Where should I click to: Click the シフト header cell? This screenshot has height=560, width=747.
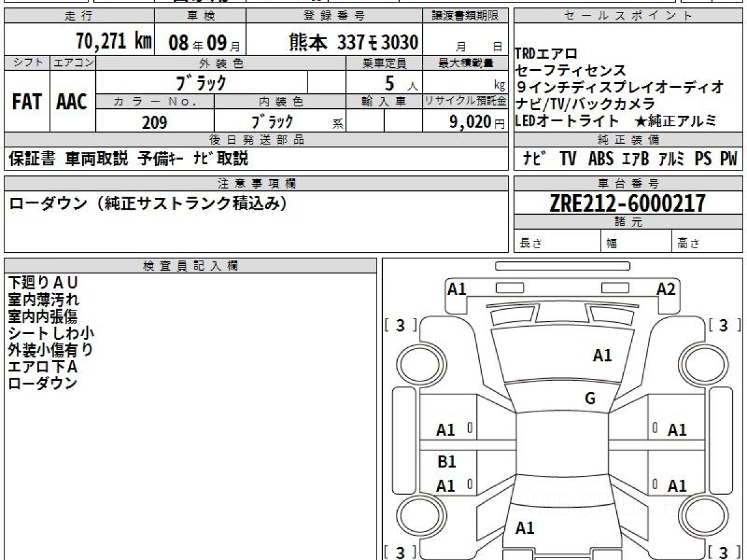point(27,62)
